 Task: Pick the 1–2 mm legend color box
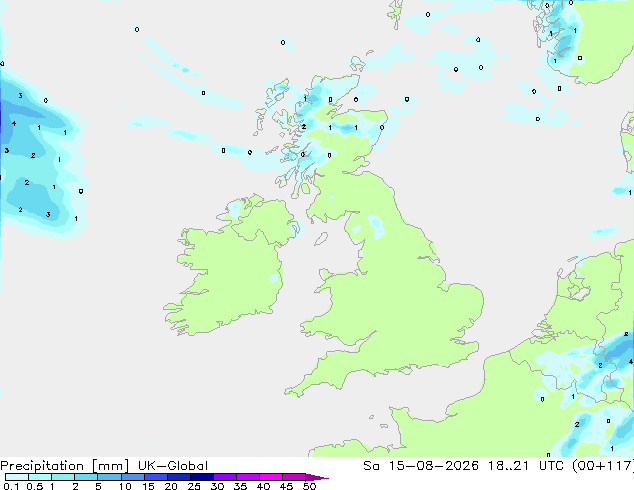(63, 477)
